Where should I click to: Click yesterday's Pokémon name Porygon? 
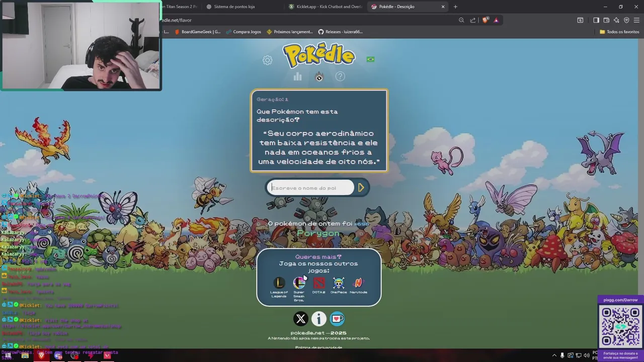click(x=318, y=233)
